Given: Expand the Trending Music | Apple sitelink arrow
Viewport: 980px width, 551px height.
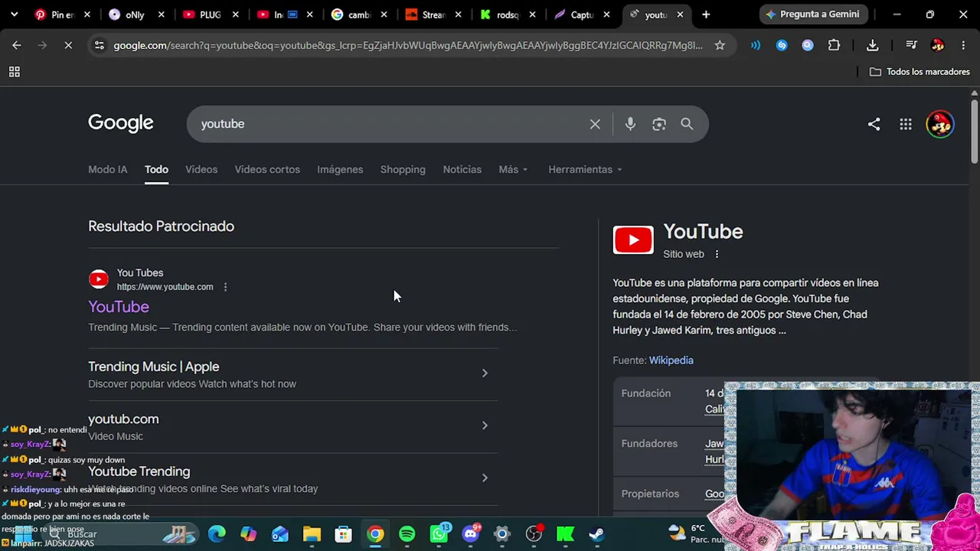Looking at the screenshot, I should pos(485,373).
